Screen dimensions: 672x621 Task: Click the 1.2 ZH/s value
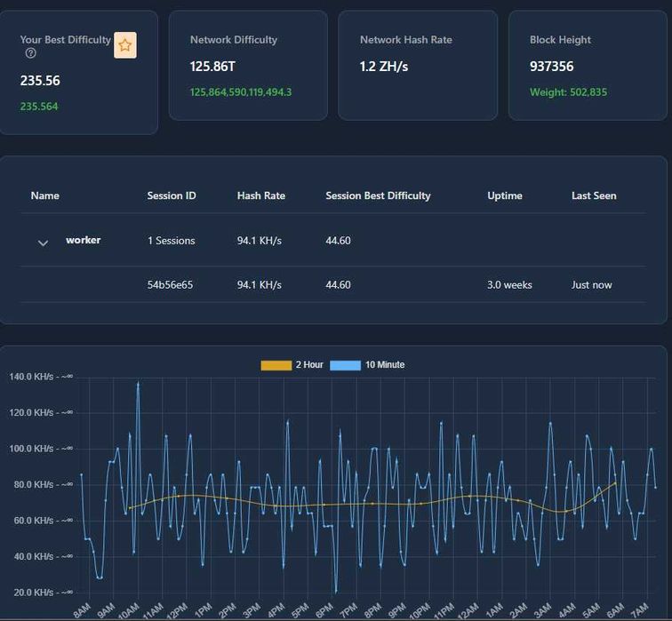384,67
